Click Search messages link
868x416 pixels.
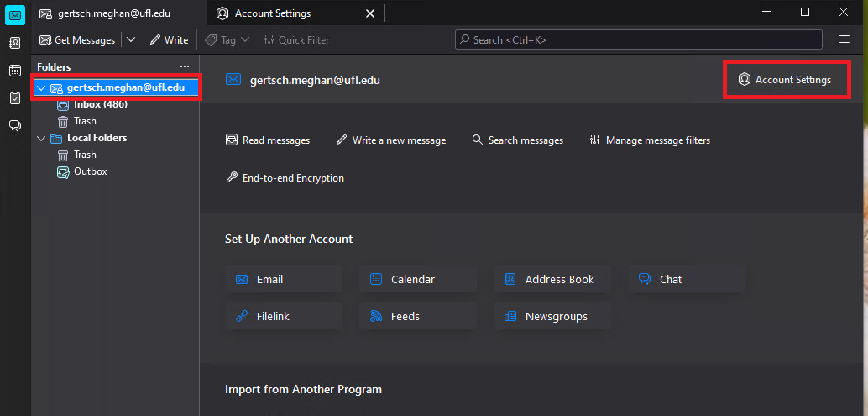point(518,140)
